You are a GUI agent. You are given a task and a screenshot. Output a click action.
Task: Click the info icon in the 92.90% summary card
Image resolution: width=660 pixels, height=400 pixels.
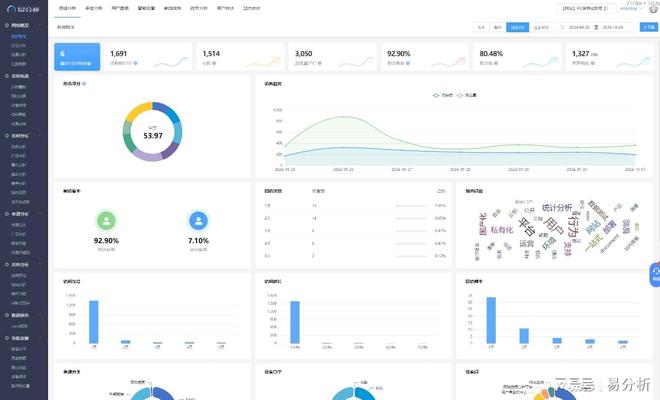408,63
